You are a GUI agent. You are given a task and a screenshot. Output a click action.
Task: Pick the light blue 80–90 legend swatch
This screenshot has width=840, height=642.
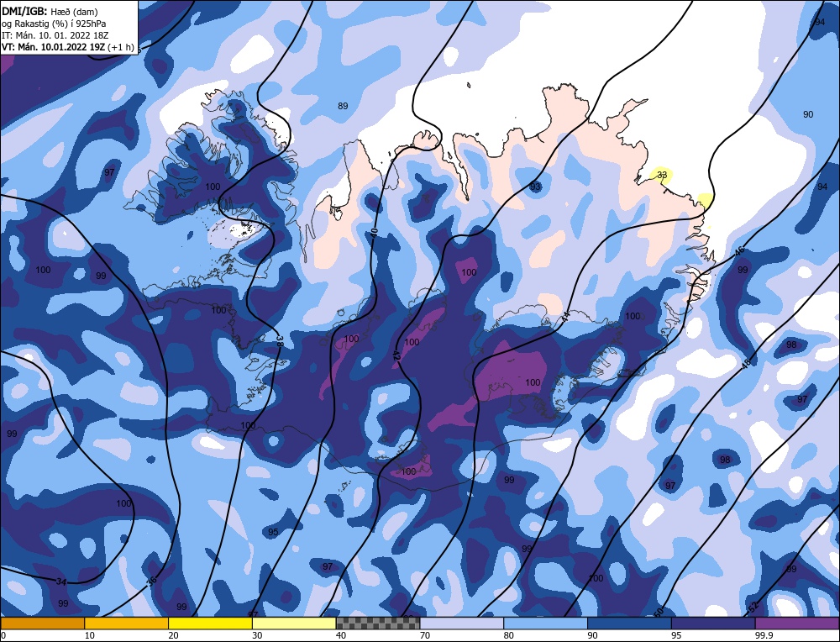[545, 624]
